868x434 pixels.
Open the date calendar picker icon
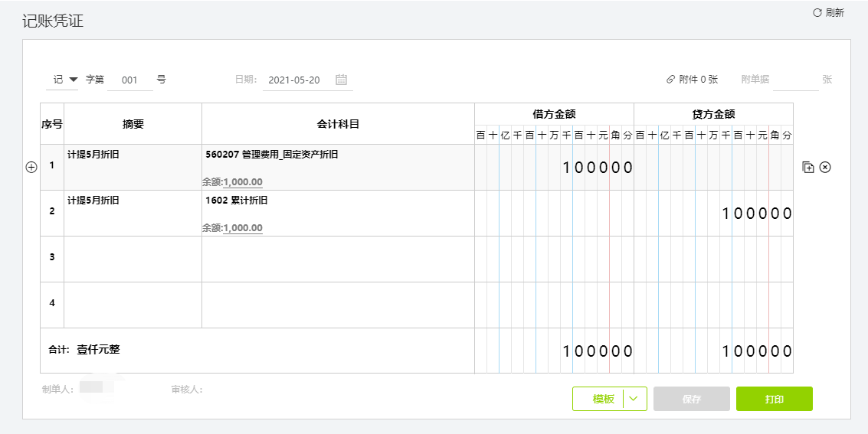click(341, 80)
